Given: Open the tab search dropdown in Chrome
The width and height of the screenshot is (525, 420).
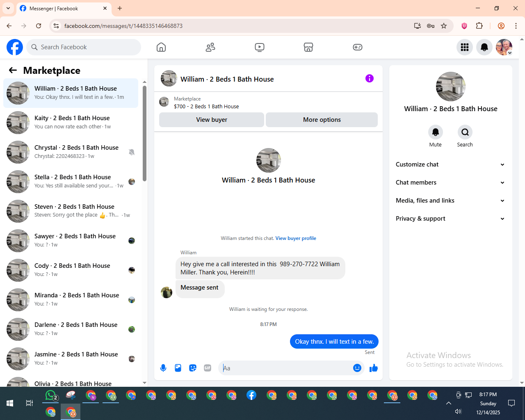Looking at the screenshot, I should tap(8, 8).
